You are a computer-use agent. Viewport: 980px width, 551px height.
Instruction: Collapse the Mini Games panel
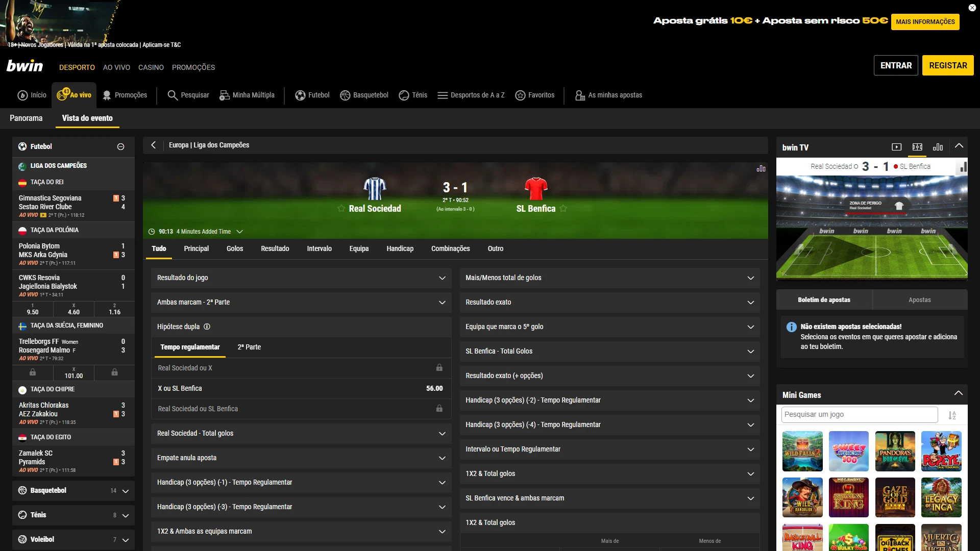click(x=959, y=394)
